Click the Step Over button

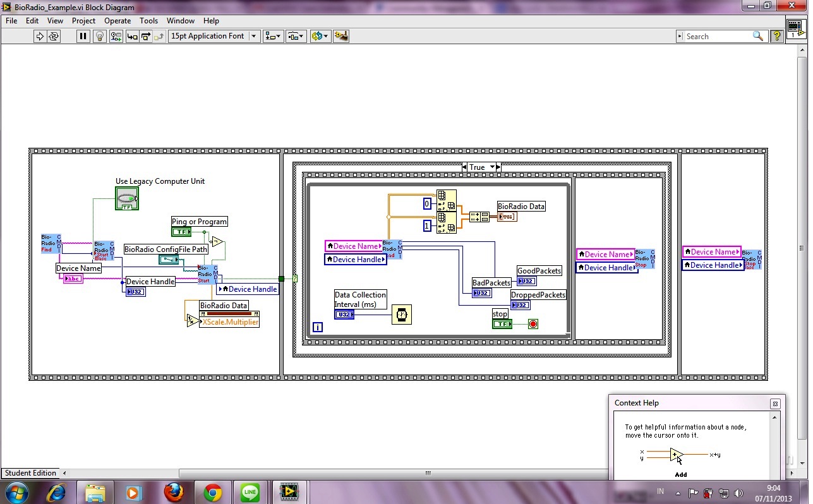click(147, 37)
